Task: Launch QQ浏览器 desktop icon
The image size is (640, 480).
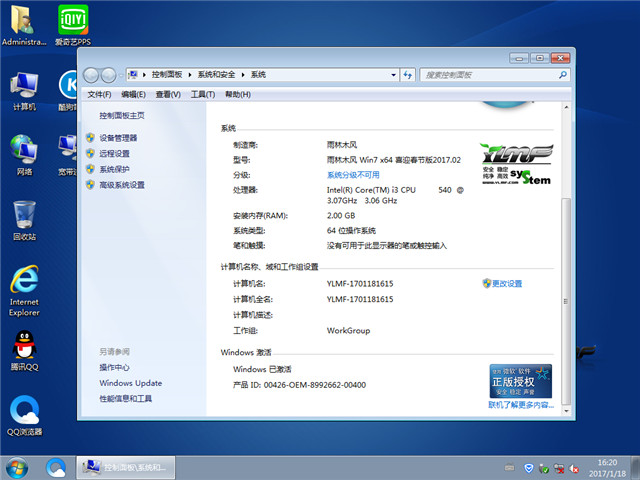Action: point(24,415)
